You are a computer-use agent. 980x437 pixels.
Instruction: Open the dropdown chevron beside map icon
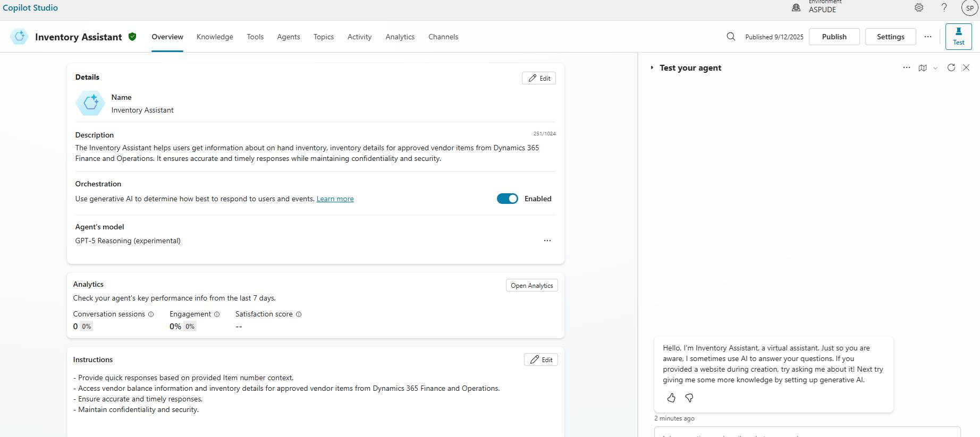coord(935,68)
